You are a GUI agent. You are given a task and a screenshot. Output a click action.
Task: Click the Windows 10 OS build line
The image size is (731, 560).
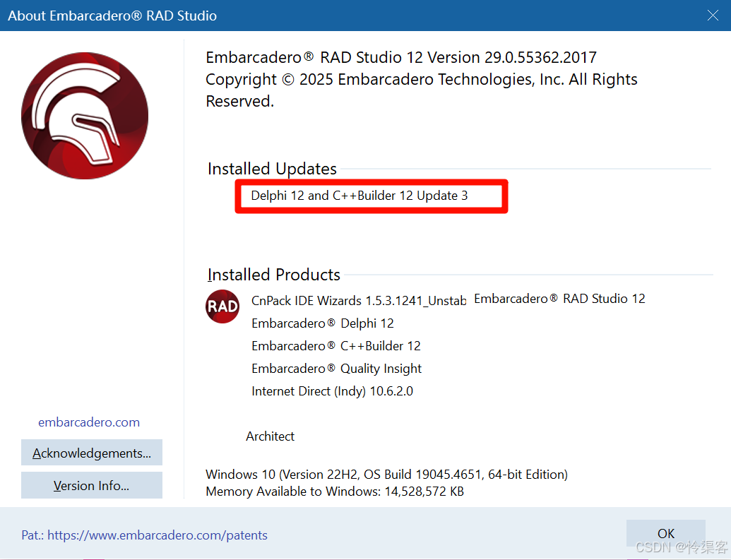coord(386,475)
